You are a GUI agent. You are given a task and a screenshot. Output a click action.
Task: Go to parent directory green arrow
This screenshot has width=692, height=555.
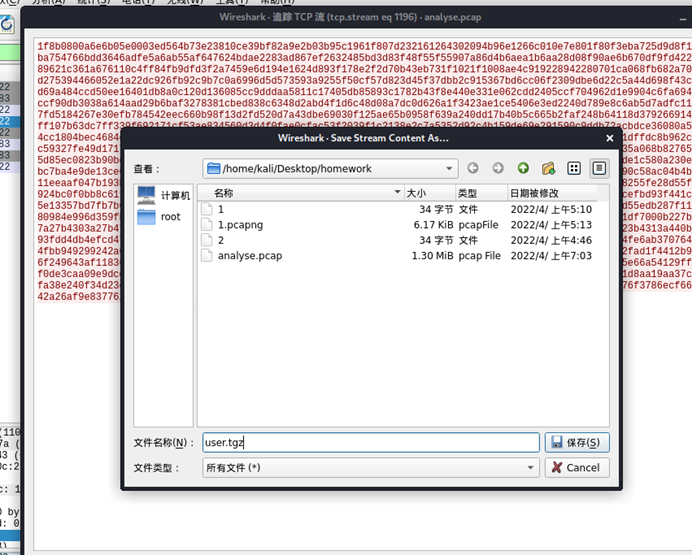click(x=523, y=168)
